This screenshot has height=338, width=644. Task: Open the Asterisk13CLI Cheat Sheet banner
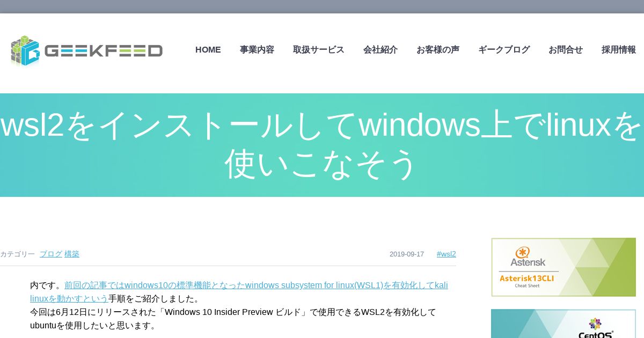pos(563,267)
